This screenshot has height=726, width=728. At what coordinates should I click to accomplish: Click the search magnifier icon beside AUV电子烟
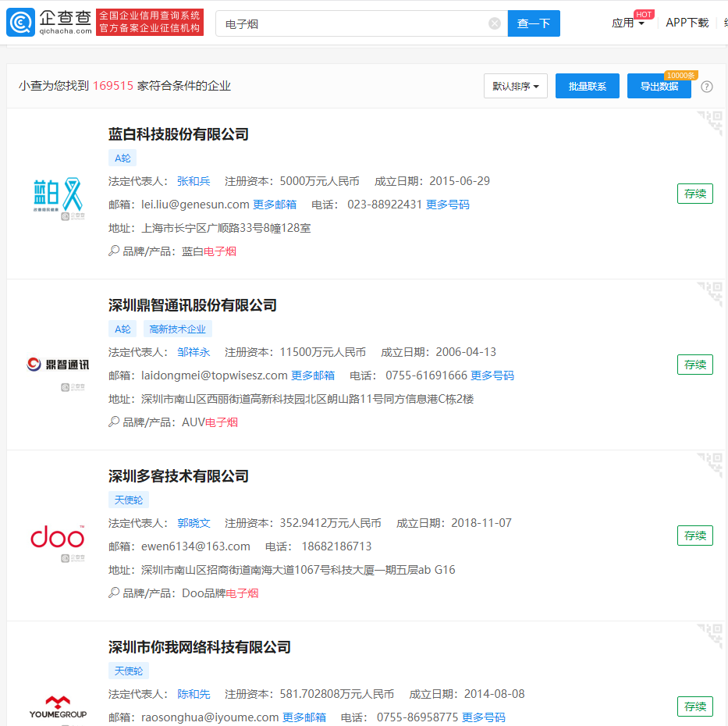(x=114, y=422)
